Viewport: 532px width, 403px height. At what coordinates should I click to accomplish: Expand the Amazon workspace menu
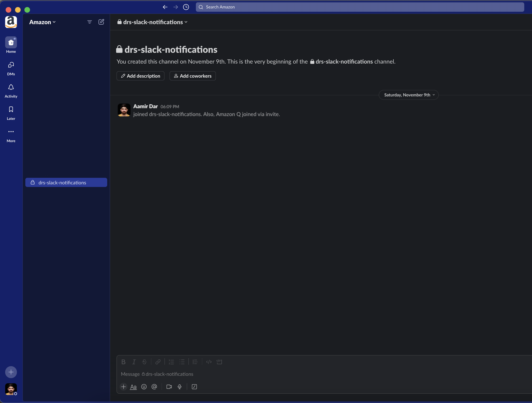click(x=42, y=22)
